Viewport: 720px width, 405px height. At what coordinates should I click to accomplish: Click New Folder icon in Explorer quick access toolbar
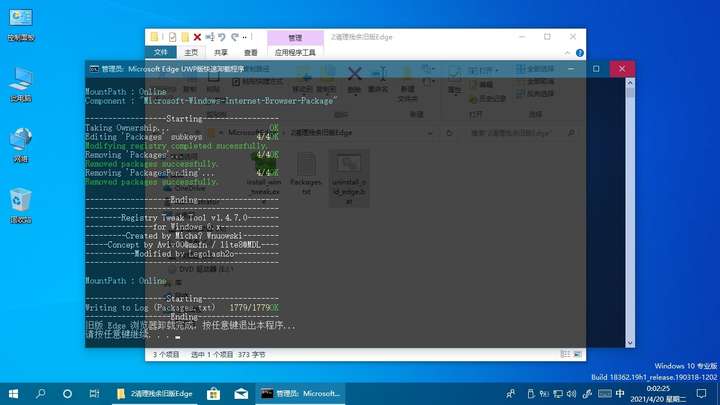(x=185, y=37)
